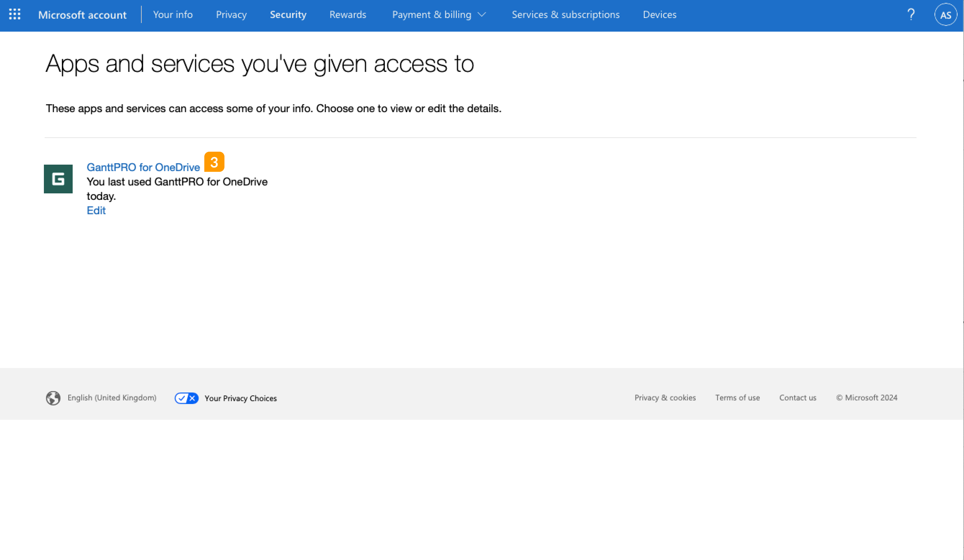Click the language globe icon
Screen dimensions: 964x560
[x=53, y=398]
